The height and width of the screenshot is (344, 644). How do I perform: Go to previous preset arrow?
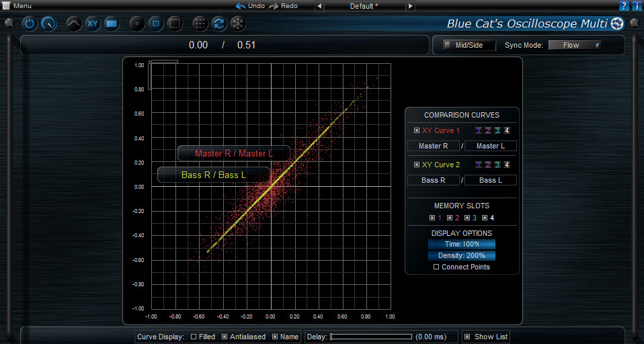click(x=319, y=6)
